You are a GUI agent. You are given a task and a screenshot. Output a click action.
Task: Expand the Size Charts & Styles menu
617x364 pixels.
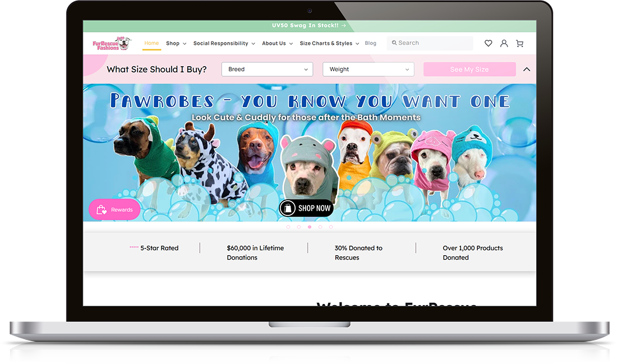(329, 43)
